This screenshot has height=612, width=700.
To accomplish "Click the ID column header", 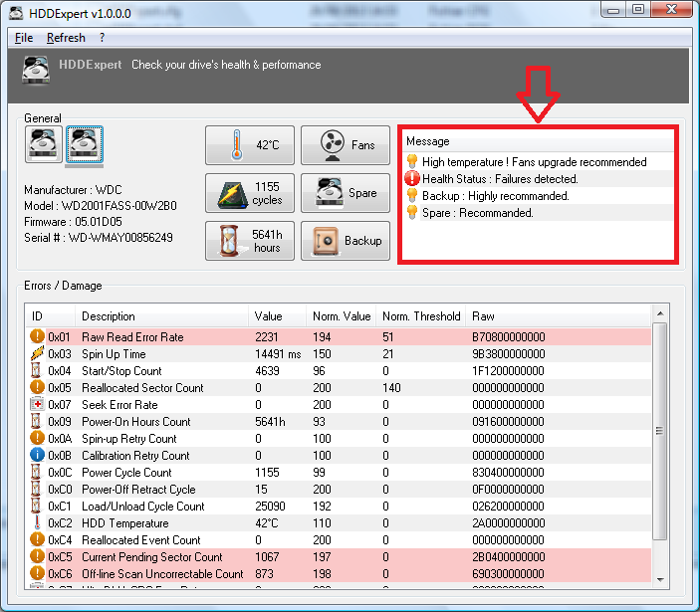I will point(50,316).
